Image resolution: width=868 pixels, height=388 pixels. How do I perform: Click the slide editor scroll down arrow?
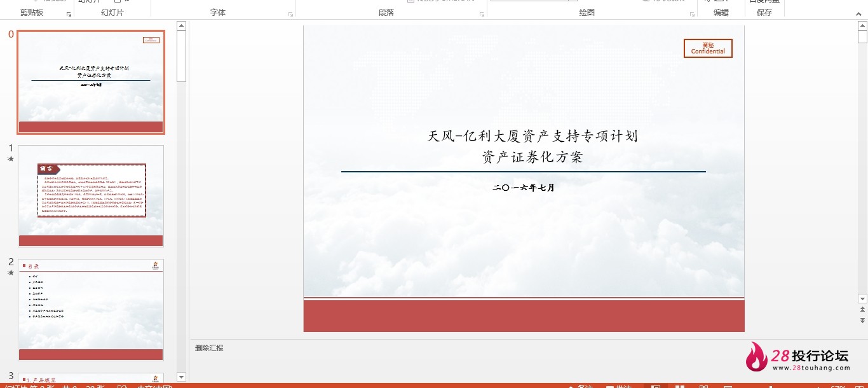pyautogui.click(x=862, y=298)
